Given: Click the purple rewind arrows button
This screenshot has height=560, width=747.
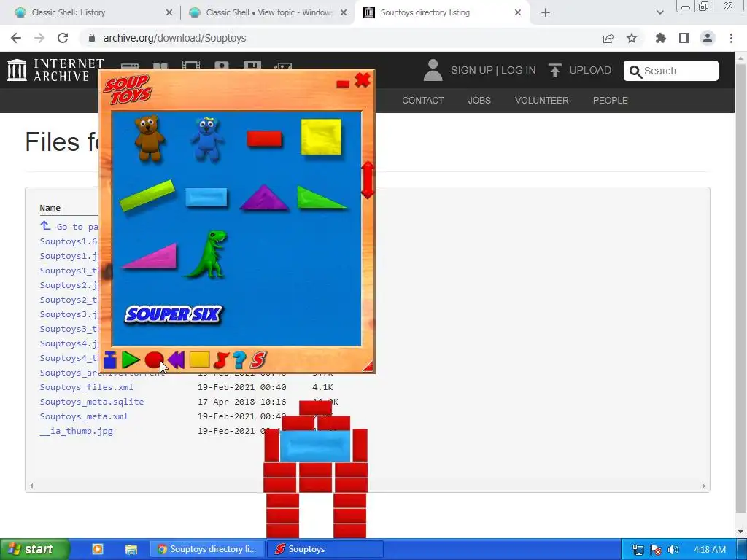Looking at the screenshot, I should (x=177, y=360).
